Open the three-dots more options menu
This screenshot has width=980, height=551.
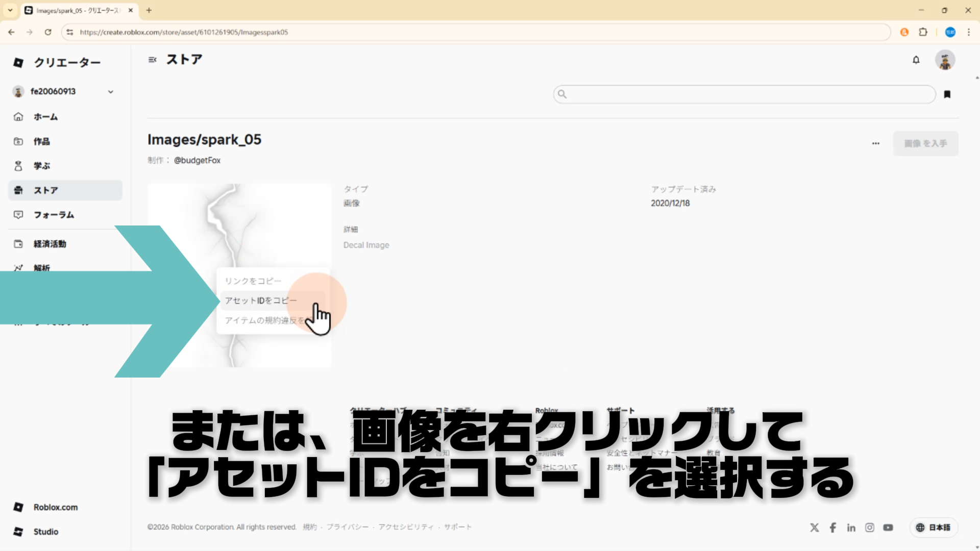(x=875, y=143)
